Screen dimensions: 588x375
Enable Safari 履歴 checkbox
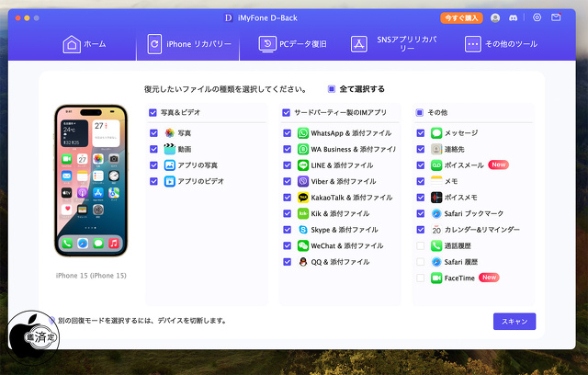(x=421, y=262)
